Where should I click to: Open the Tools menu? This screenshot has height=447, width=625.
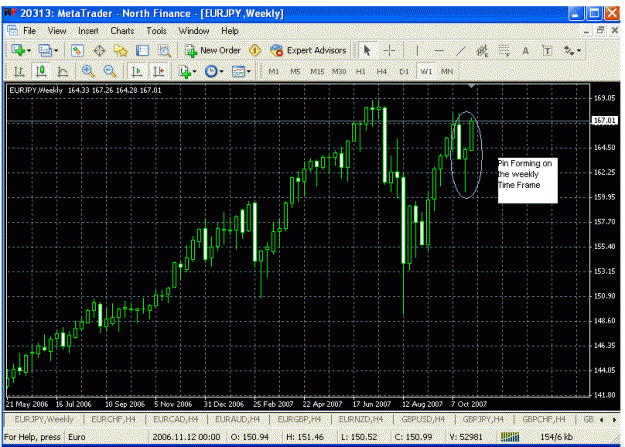tap(156, 31)
